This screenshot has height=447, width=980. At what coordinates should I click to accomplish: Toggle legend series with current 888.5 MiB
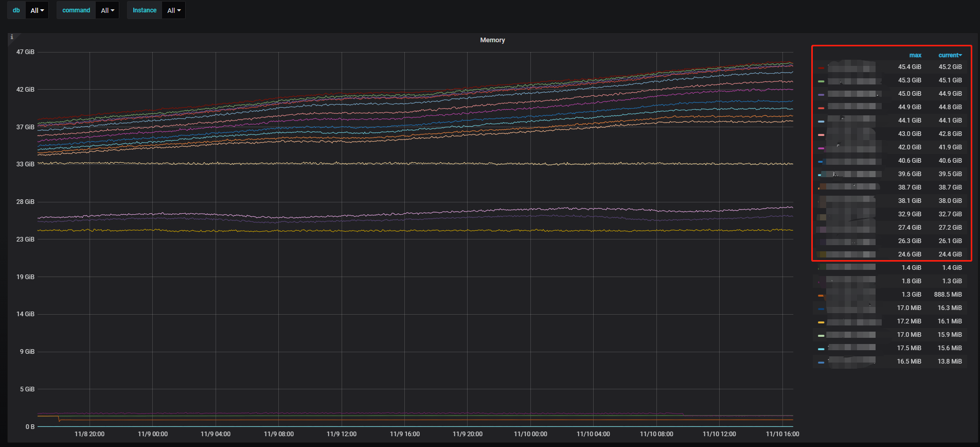click(851, 295)
